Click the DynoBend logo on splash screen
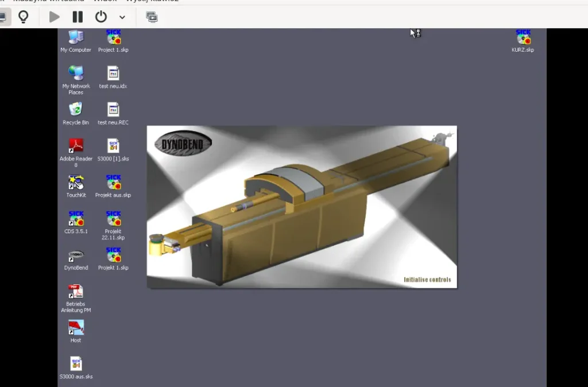 pyautogui.click(x=183, y=144)
